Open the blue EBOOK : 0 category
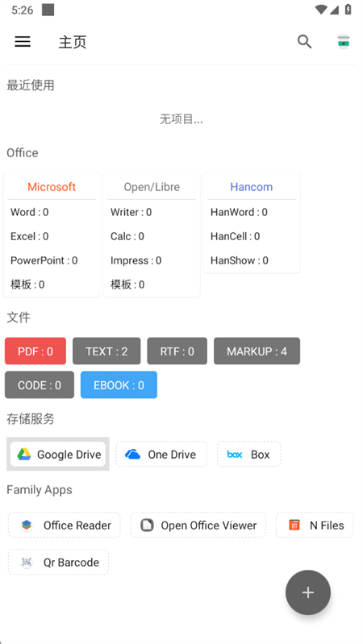Screen dimensions: 363x644 tap(119, 384)
